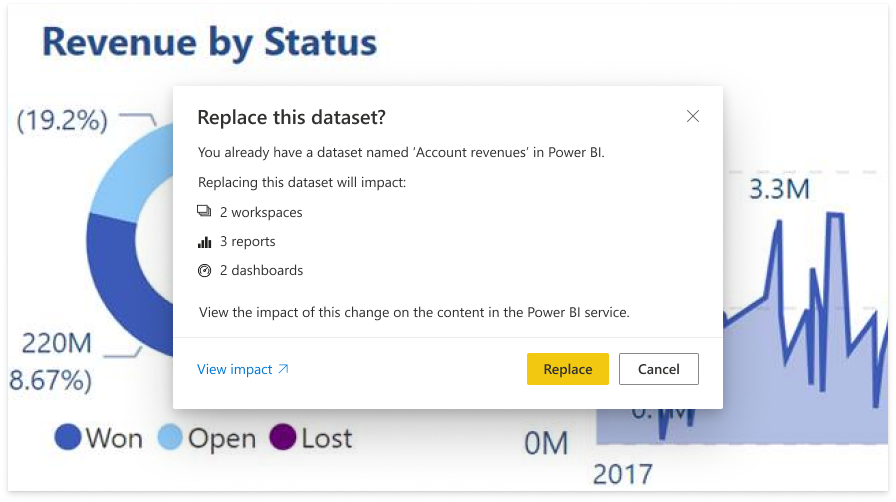
Task: Click the Won legend color dot
Action: coord(68,438)
